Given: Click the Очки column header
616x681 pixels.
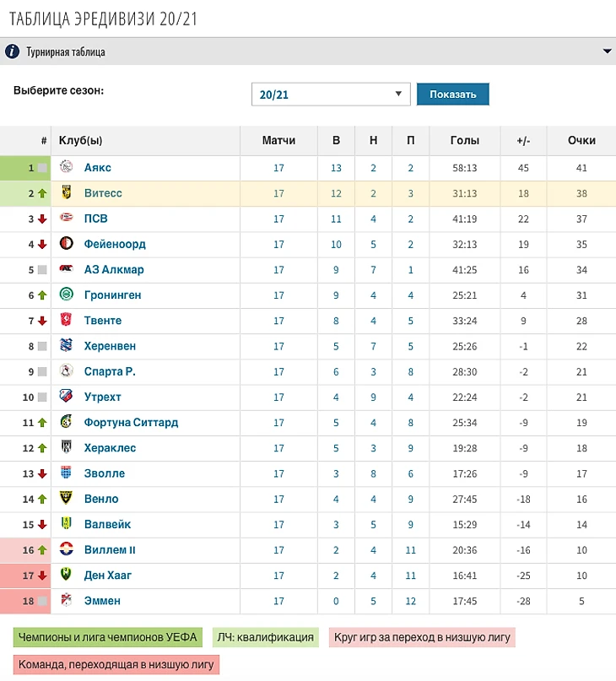Looking at the screenshot, I should [581, 141].
